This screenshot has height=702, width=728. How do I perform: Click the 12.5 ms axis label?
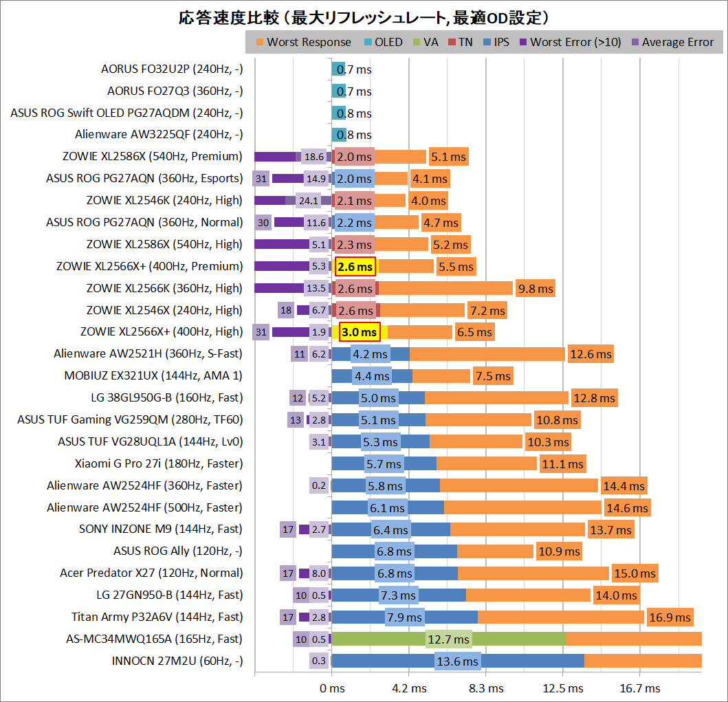coord(563,688)
